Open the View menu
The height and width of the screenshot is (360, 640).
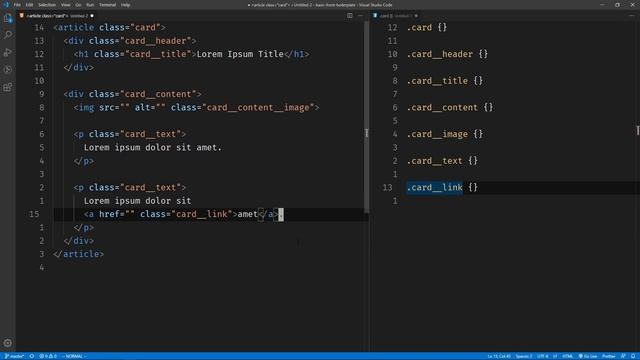pos(66,5)
